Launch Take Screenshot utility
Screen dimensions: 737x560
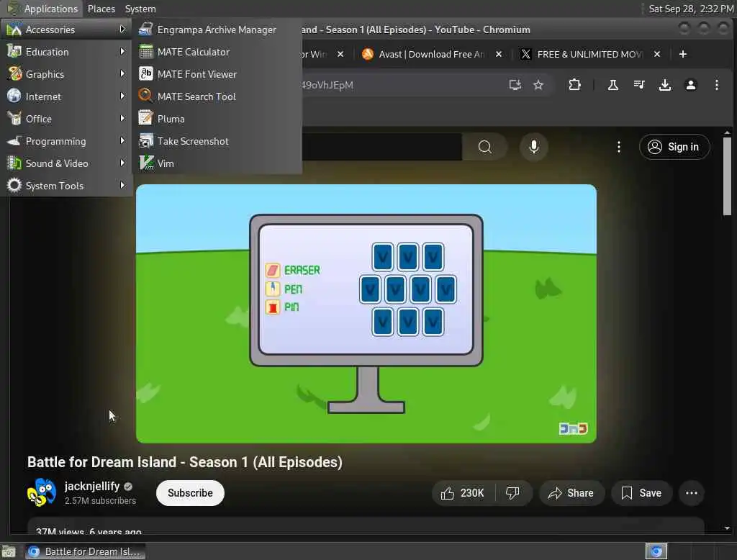point(217,141)
